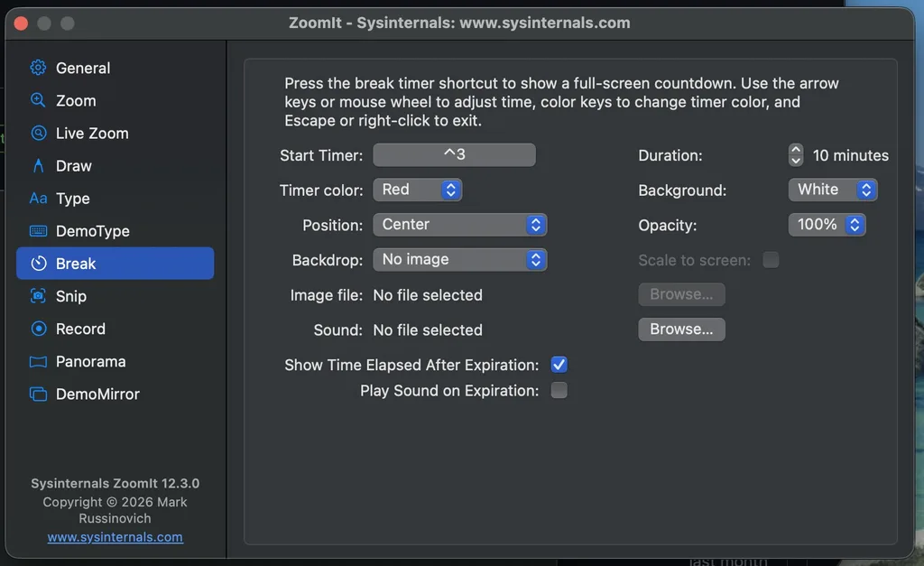
Task: Select the Zoom magnifier icon
Action: (38, 100)
